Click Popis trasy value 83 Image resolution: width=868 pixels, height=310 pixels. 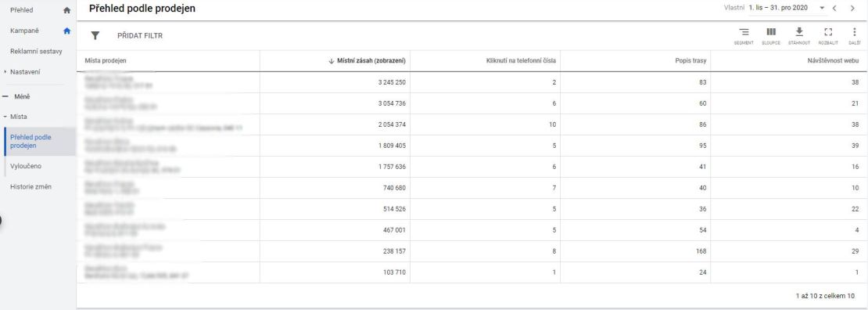pyautogui.click(x=703, y=82)
